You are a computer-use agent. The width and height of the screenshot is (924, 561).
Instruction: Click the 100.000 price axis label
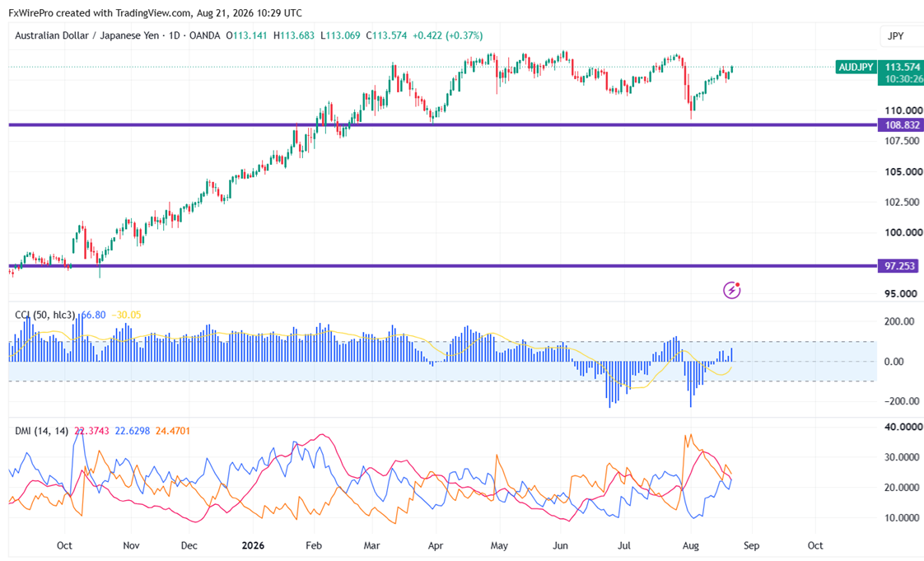click(x=903, y=233)
